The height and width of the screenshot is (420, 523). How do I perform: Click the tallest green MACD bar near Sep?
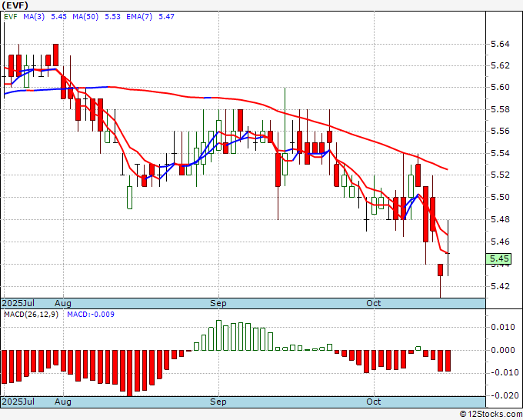pyautogui.click(x=218, y=335)
